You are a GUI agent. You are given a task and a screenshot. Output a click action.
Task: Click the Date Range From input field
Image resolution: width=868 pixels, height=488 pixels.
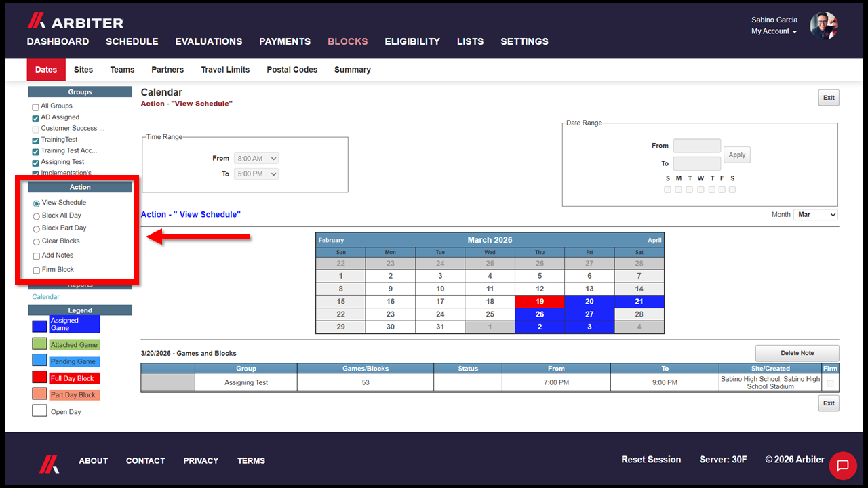click(697, 146)
